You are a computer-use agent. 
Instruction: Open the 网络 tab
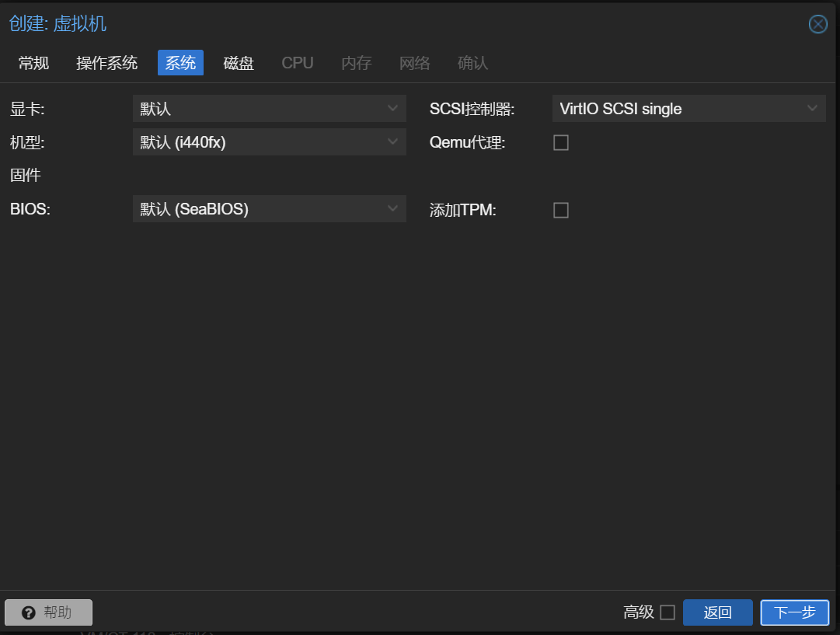(415, 63)
